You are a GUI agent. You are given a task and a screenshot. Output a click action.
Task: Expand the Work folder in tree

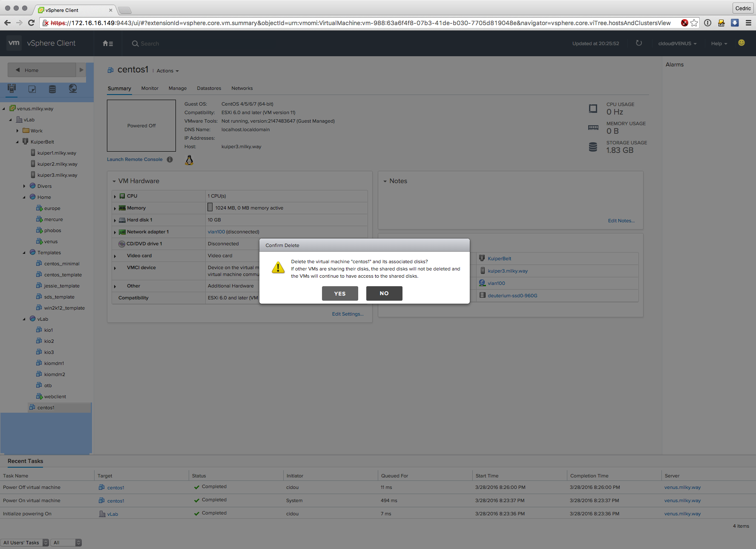point(17,131)
